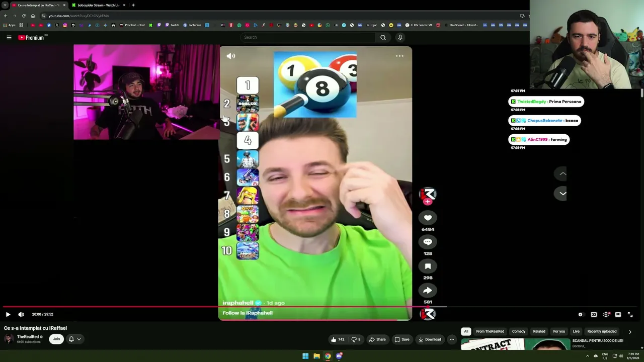644x362 pixels.
Task: Select the For you chip
Action: click(x=559, y=331)
